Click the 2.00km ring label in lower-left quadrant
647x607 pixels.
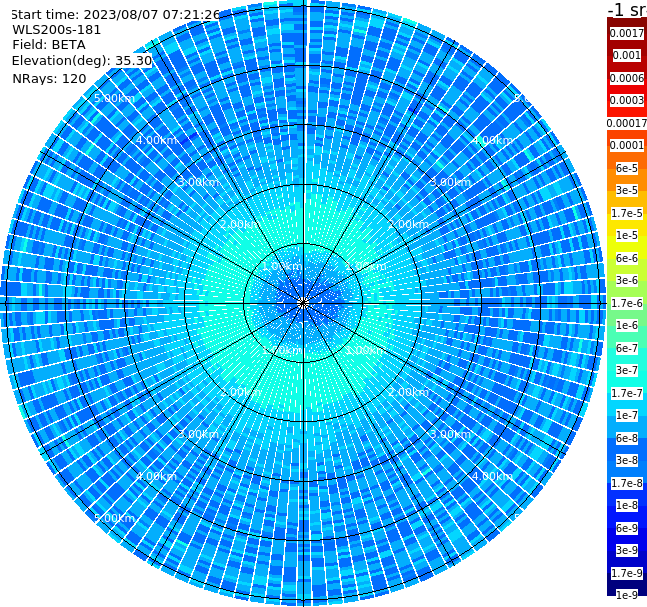click(x=241, y=392)
